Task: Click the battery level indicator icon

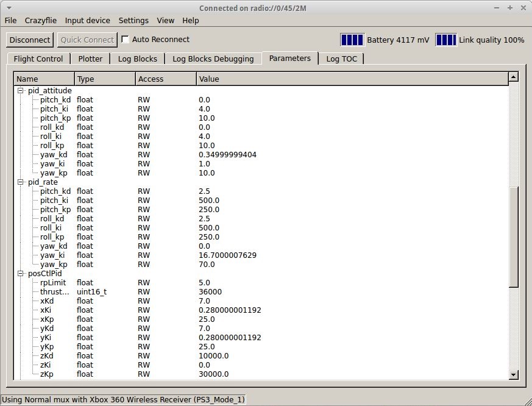Action: [x=352, y=40]
